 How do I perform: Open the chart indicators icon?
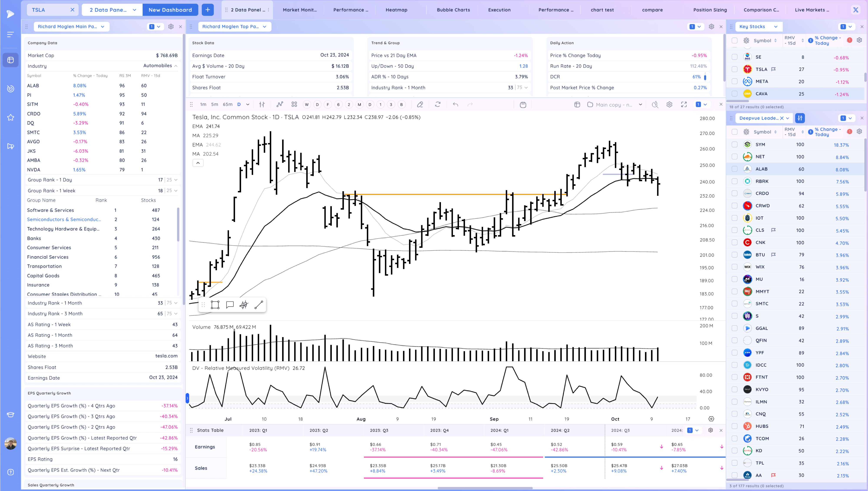pos(279,105)
